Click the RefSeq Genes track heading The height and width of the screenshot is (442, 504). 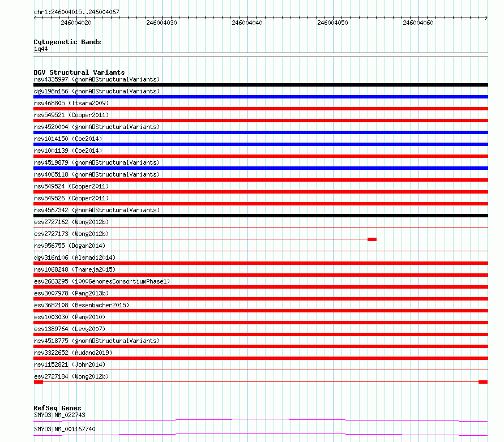[57, 408]
